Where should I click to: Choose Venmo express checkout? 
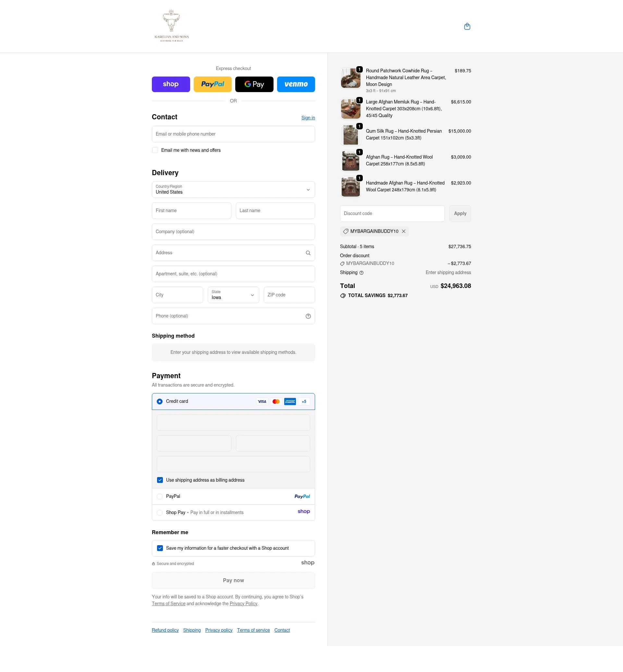(296, 84)
